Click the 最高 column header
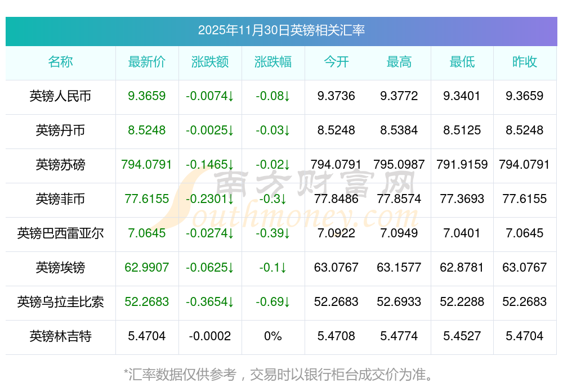The width and height of the screenshot is (563, 392). pos(399,62)
